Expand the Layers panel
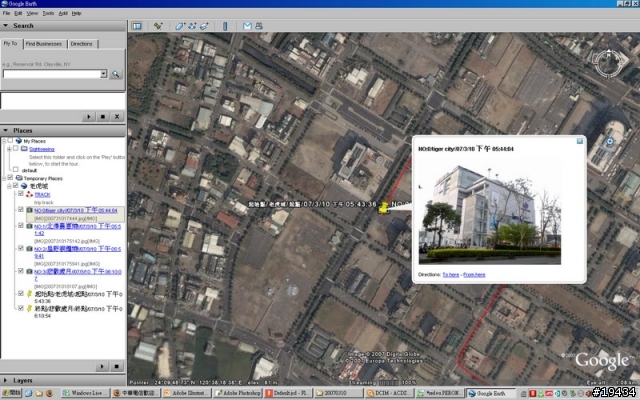Viewport: 640px width, 400px height. 5,380
